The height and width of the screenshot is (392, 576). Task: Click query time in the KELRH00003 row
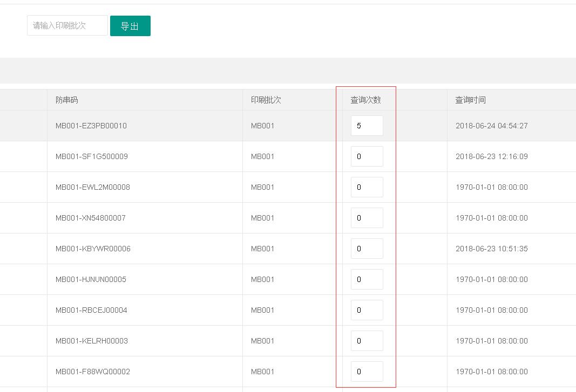(x=491, y=341)
